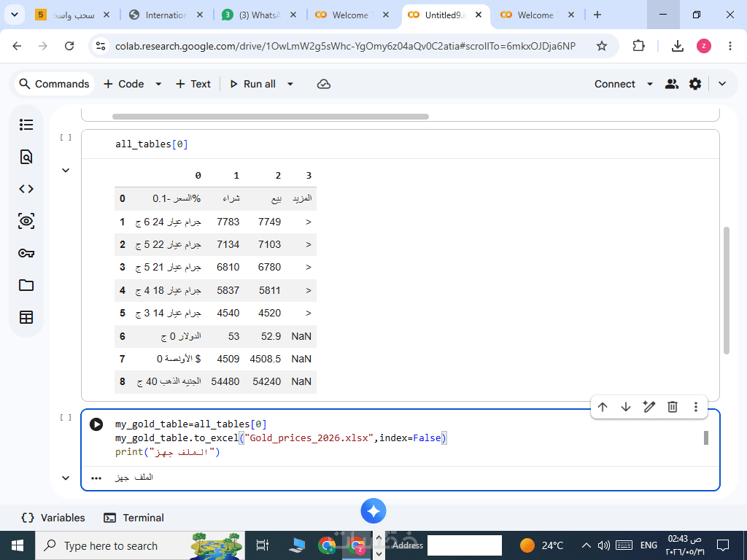Screen dimensions: 747x560
Task: Open the Code snippets sidebar icon
Action: pyautogui.click(x=26, y=189)
